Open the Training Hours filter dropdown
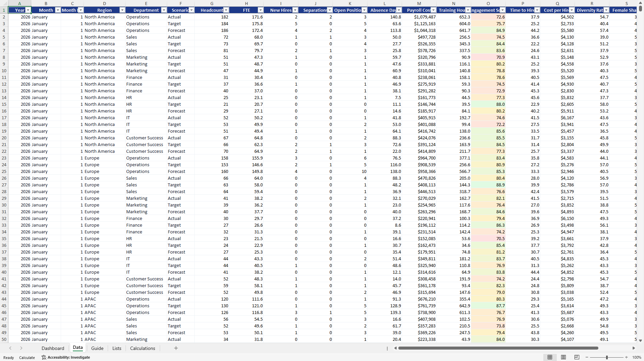Viewport: 644px width, 361px height. pos(468,10)
